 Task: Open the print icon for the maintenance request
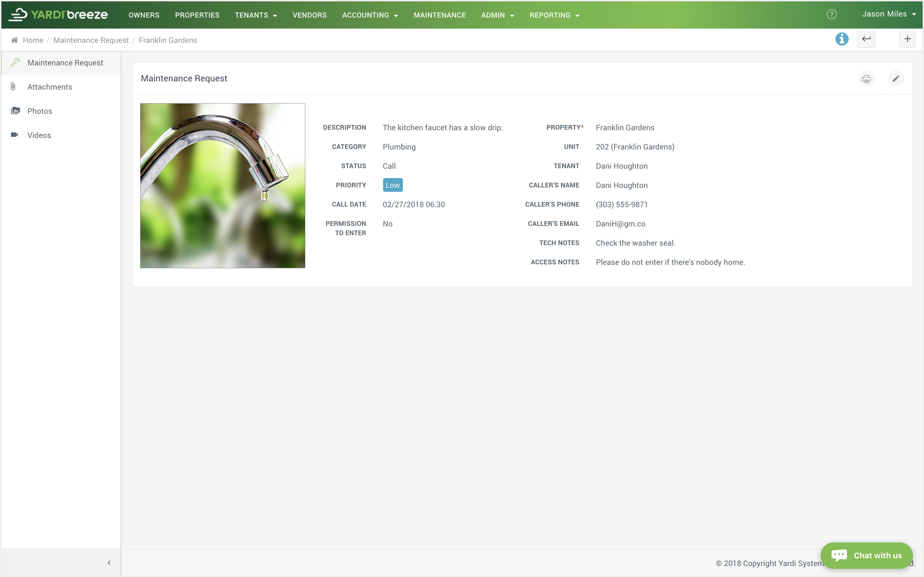click(866, 78)
